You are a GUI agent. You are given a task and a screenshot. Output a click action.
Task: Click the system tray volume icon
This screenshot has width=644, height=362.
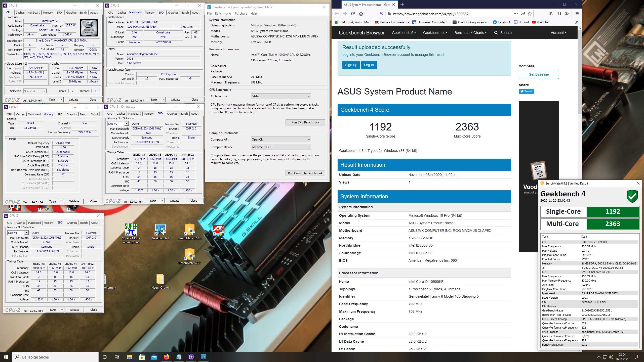coord(611,357)
